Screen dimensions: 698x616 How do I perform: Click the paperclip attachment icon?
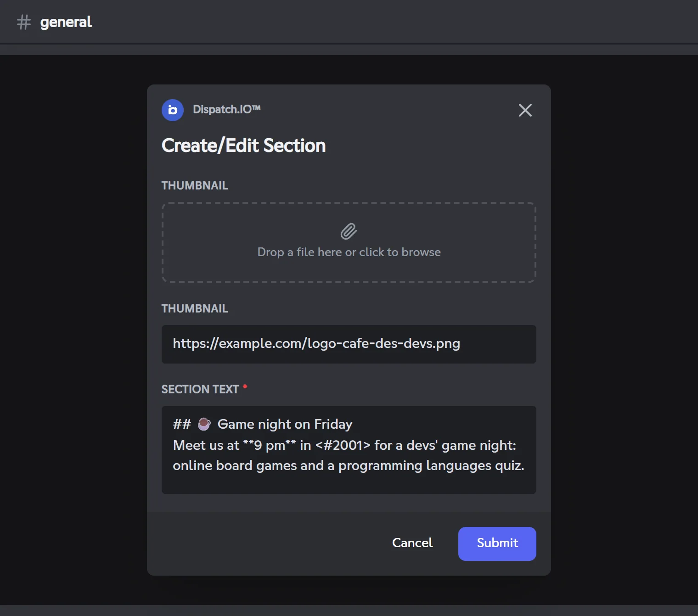coord(349,231)
